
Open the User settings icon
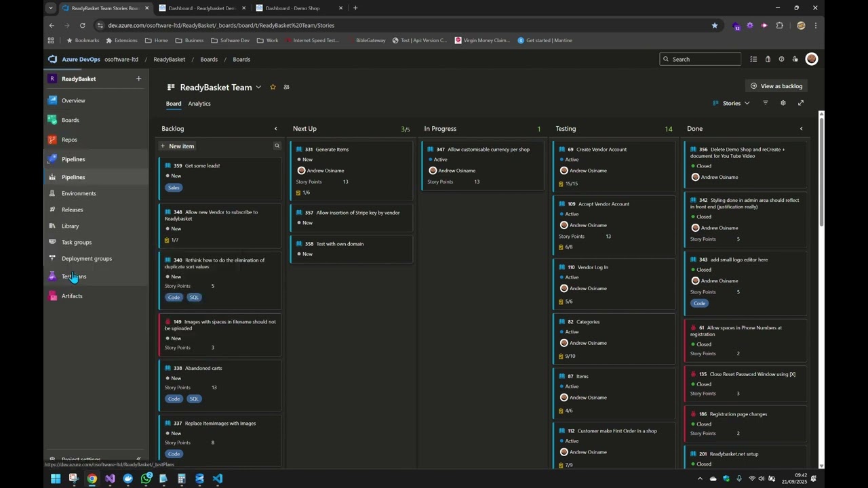pos(795,59)
